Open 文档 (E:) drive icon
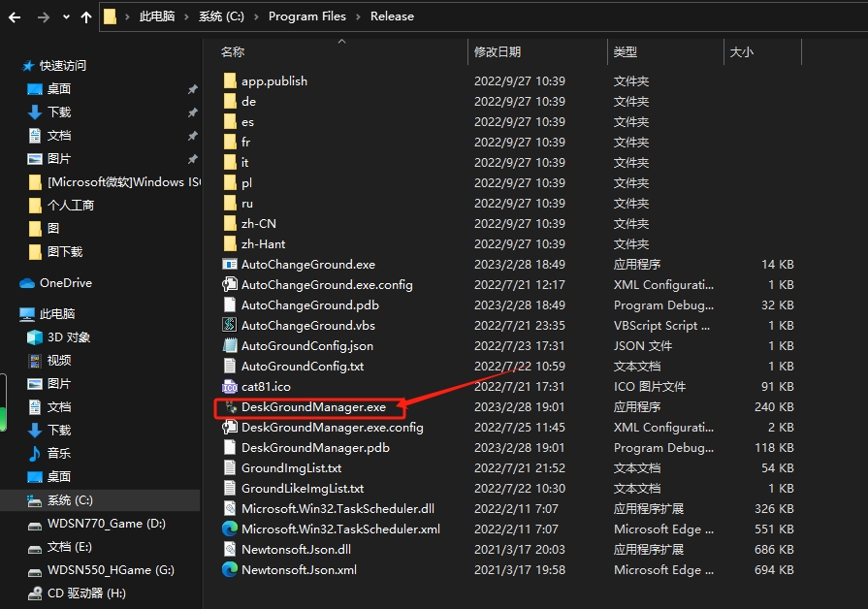Viewport: 868px width, 609px height. tap(35, 548)
